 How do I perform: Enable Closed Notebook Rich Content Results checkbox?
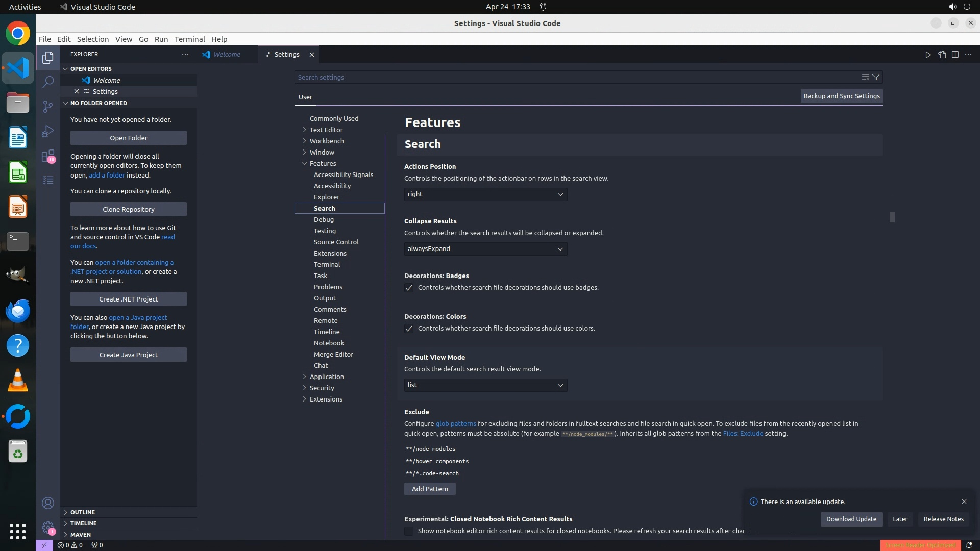pyautogui.click(x=409, y=531)
